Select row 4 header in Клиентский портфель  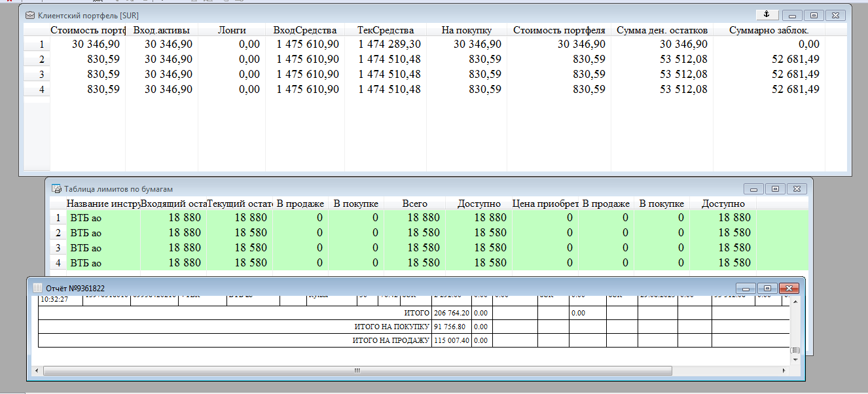click(37, 89)
